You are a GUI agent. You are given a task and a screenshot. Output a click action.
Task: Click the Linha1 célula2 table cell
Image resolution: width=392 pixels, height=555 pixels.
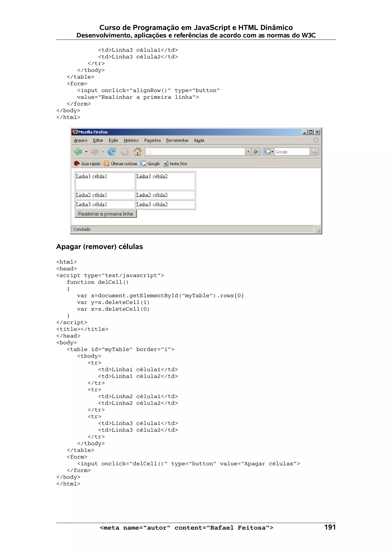coord(165,181)
